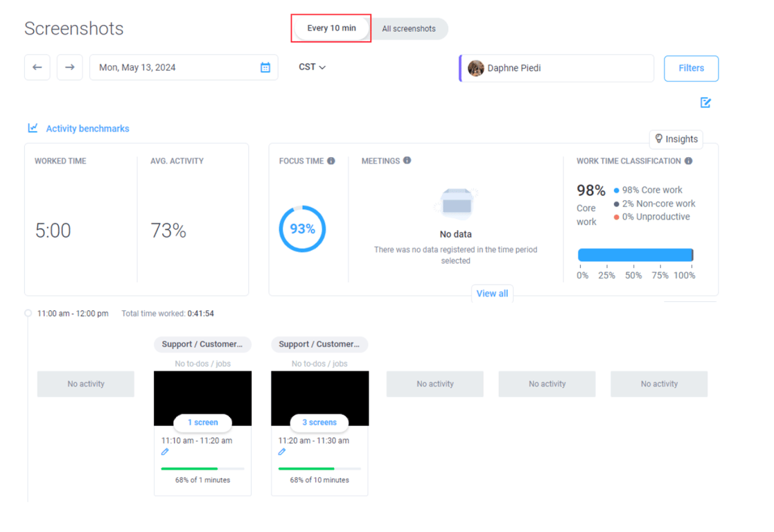Click the Insights button

[676, 139]
